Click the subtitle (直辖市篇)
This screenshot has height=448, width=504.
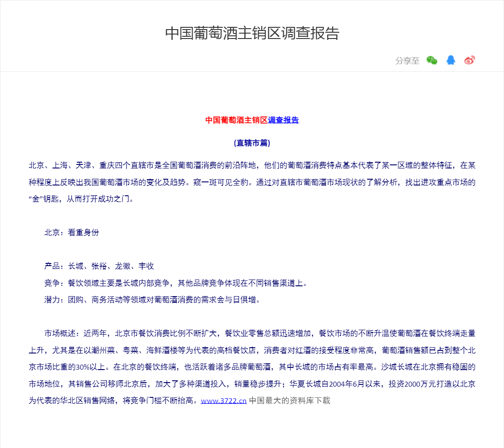pyautogui.click(x=252, y=143)
